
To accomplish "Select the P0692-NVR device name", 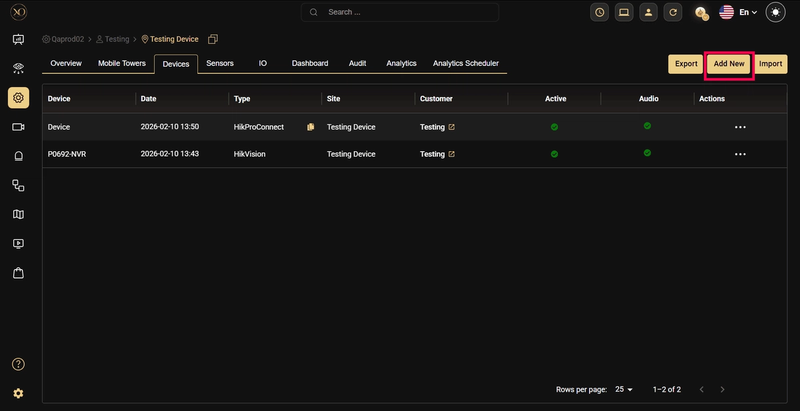I will pyautogui.click(x=67, y=154).
